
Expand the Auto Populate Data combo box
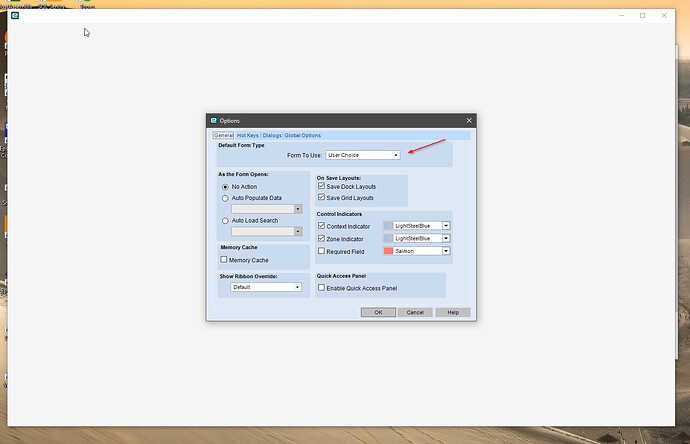(298, 209)
